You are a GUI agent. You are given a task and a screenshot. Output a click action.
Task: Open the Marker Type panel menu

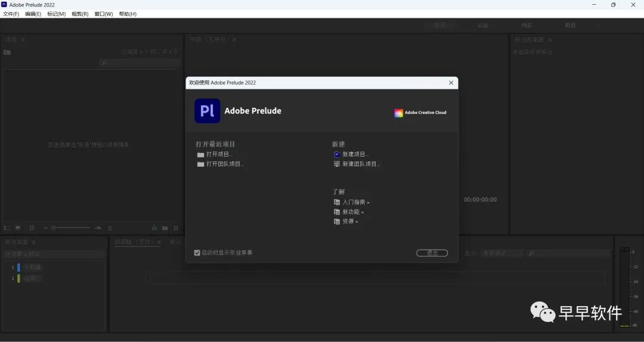[x=33, y=242]
